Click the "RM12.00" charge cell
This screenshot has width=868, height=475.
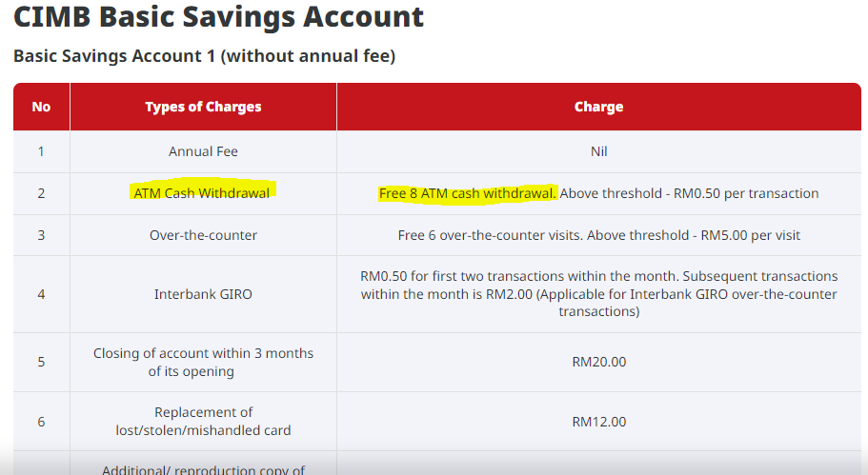(x=598, y=422)
